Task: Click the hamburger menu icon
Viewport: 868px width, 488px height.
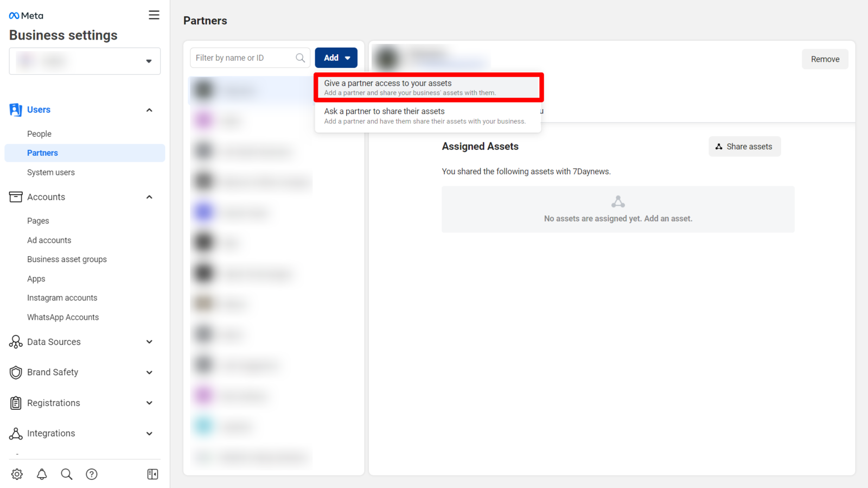Action: (154, 15)
